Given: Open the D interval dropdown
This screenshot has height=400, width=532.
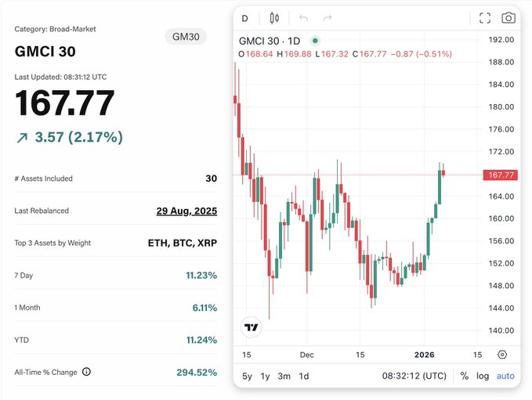Looking at the screenshot, I should pyautogui.click(x=245, y=18).
